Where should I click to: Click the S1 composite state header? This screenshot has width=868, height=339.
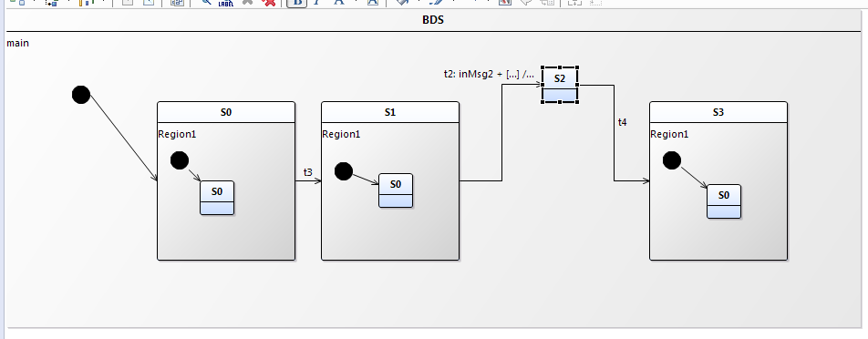(x=390, y=112)
